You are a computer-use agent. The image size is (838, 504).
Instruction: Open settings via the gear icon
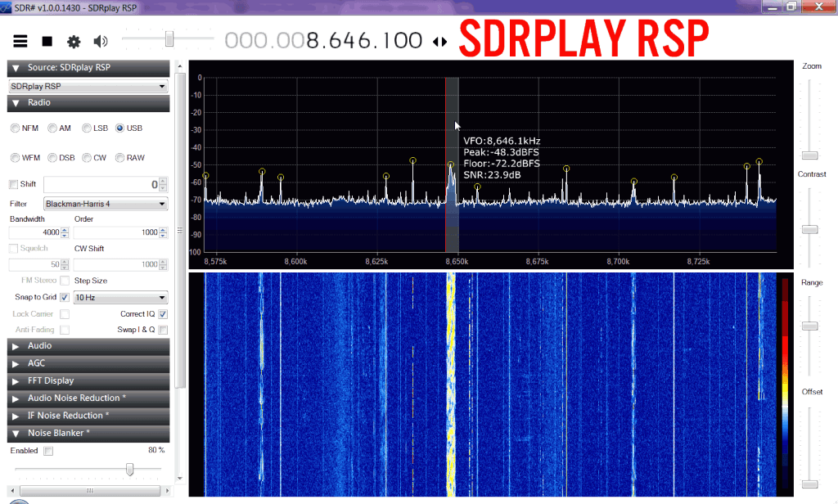pyautogui.click(x=74, y=41)
